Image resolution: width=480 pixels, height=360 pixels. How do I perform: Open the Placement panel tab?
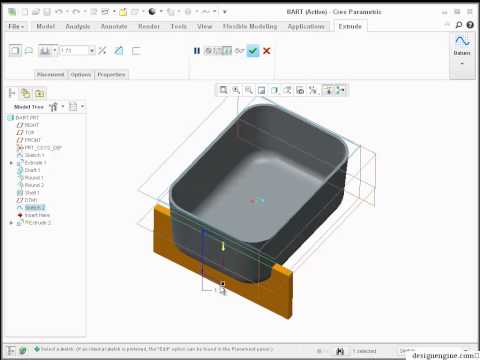pyautogui.click(x=51, y=74)
